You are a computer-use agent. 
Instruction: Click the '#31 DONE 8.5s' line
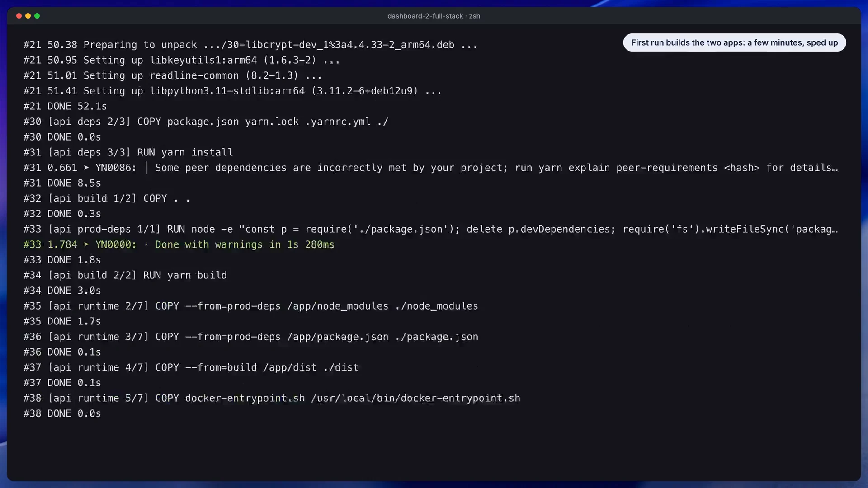(62, 183)
